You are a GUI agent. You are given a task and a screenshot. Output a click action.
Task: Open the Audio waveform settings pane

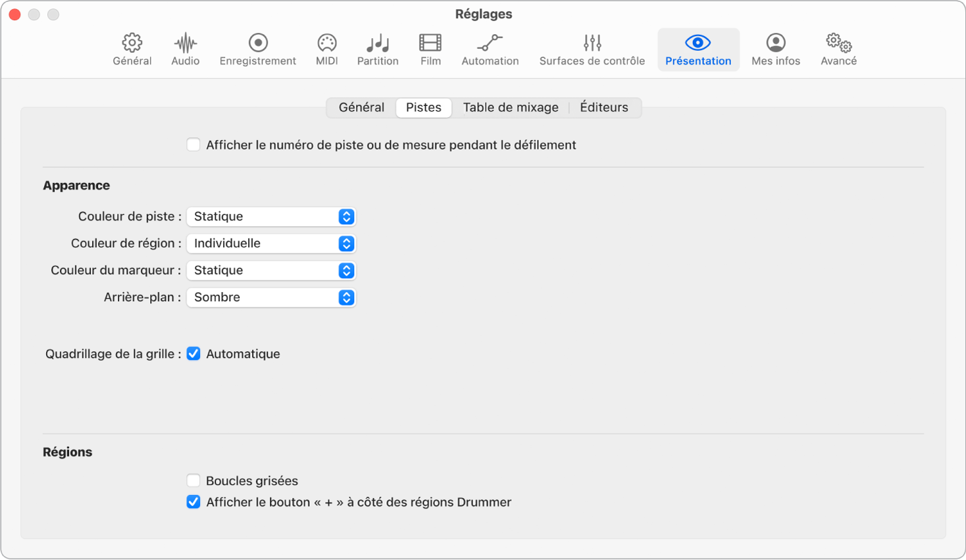tap(186, 49)
